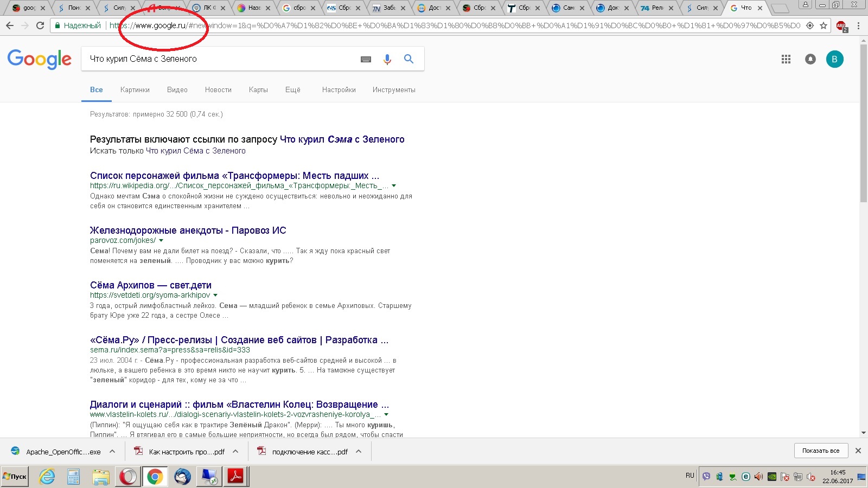This screenshot has height=488, width=868.
Task: Click the blue search magnifier button
Action: pyautogui.click(x=409, y=59)
